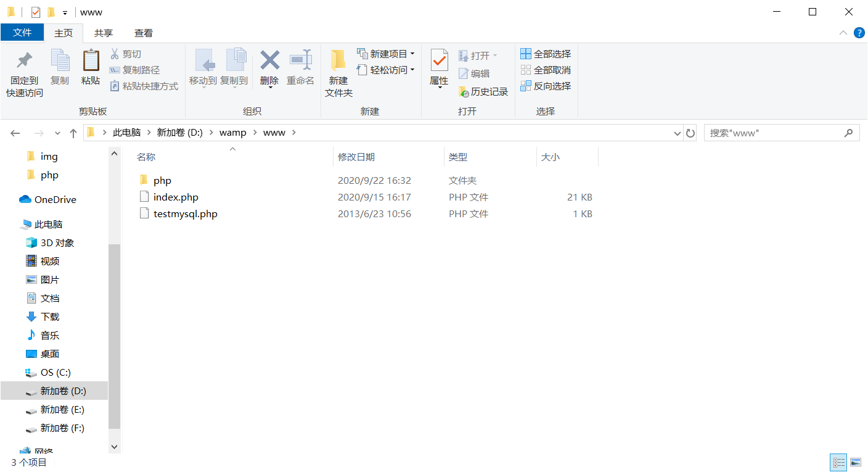Sort by Type (类型) column header

pos(458,157)
